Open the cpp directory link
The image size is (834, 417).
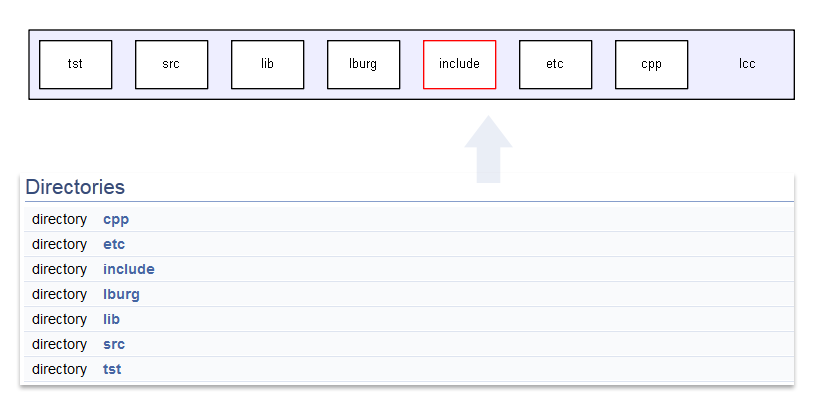pos(116,219)
